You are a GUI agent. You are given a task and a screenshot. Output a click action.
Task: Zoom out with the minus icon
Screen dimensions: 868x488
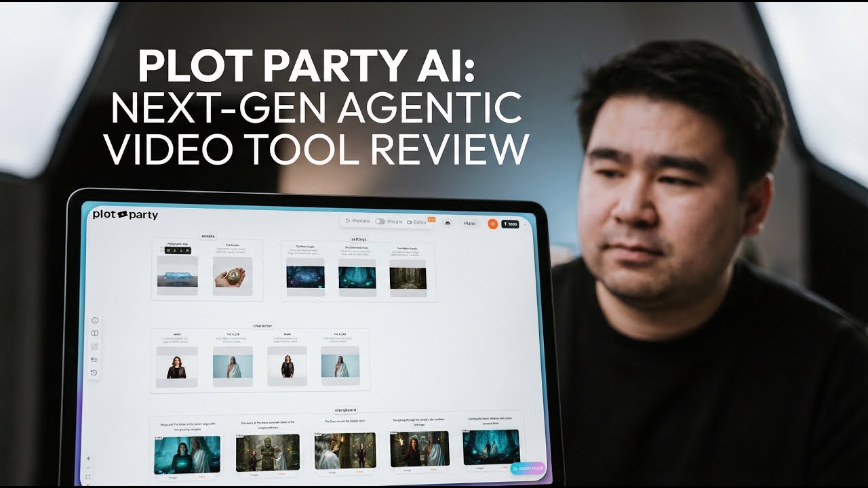click(88, 468)
